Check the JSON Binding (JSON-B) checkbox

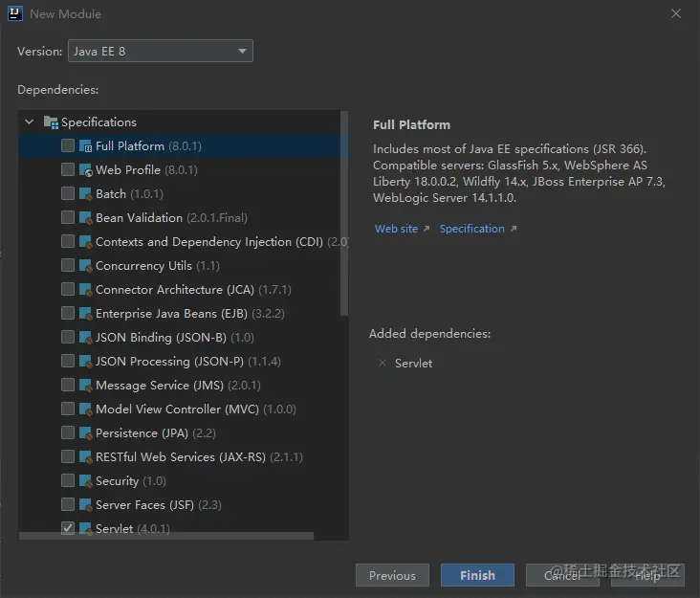coord(68,337)
